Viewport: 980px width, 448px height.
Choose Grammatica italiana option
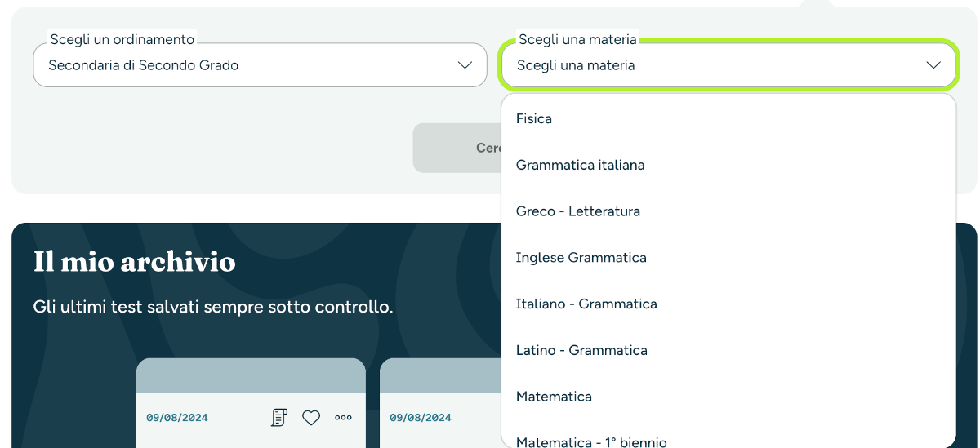point(728,166)
